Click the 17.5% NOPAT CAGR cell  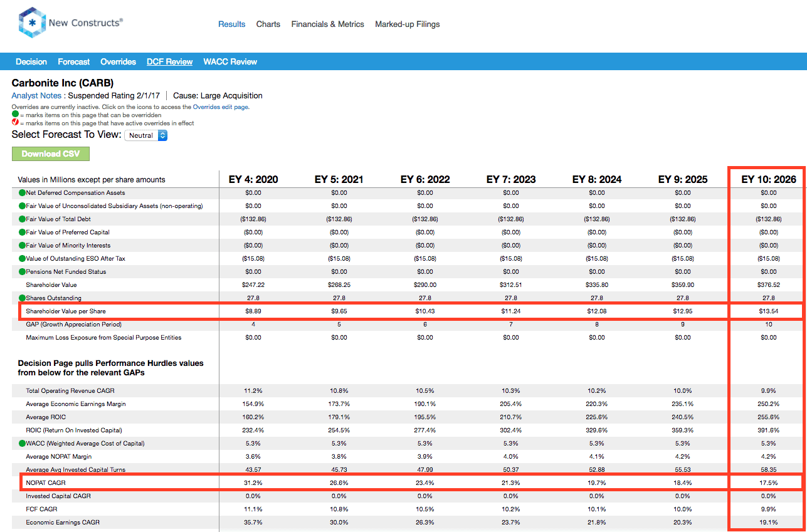(x=769, y=483)
